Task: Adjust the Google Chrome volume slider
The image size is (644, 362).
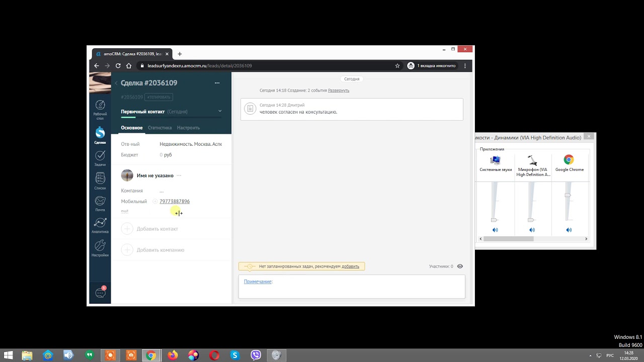Action: [568, 195]
